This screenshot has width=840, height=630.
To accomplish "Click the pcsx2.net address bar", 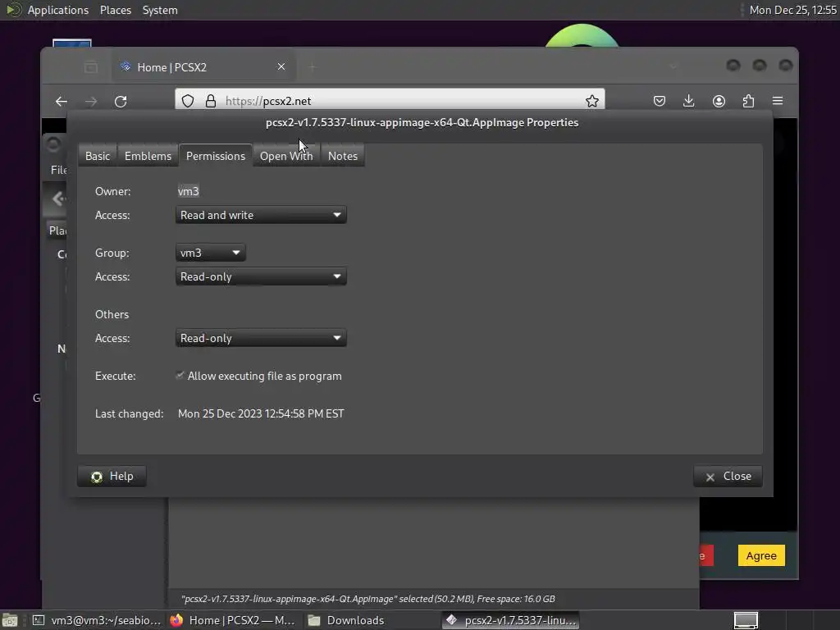I will pyautogui.click(x=390, y=101).
